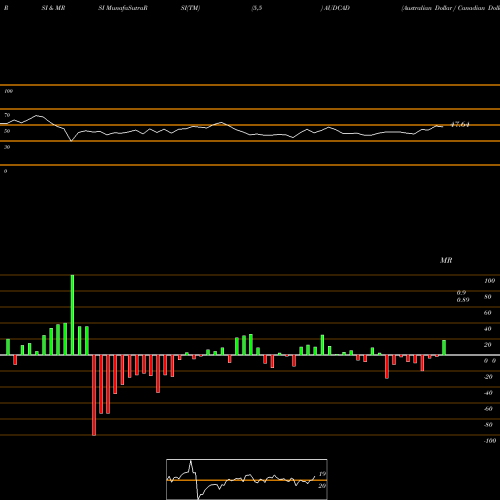This screenshot has width=500, height=500.
Task: Click the 60 label on MR axis
Action: pyautogui.click(x=488, y=313)
